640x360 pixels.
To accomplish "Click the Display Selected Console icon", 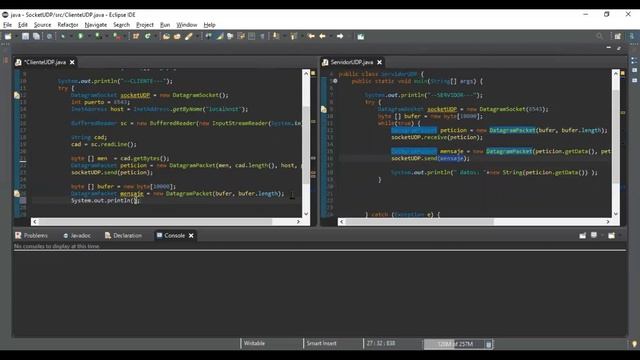I will tap(594, 236).
